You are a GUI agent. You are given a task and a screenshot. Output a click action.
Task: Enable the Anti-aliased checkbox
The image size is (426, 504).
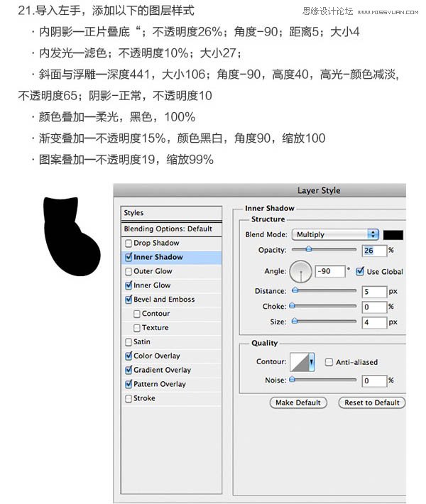[x=329, y=362]
